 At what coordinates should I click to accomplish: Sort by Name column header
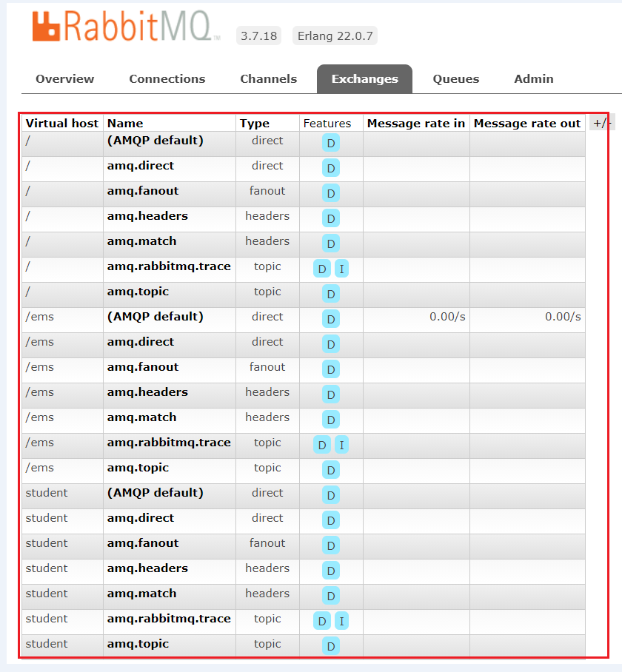tap(124, 124)
